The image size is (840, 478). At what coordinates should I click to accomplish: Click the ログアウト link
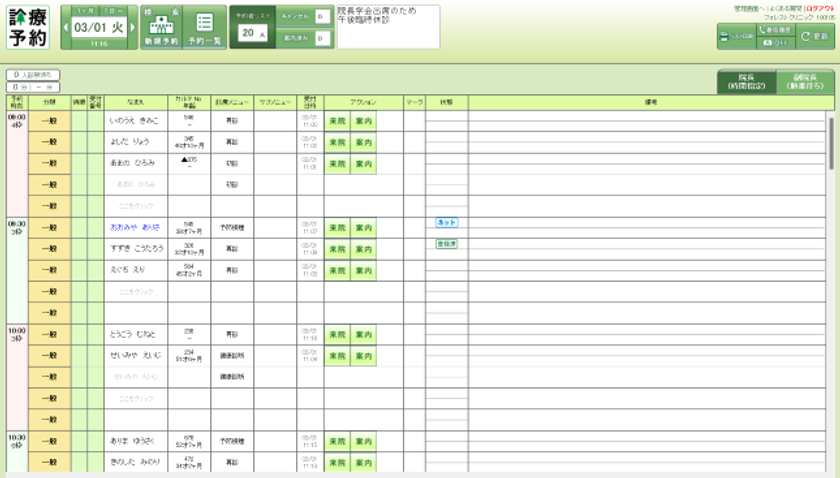(820, 9)
